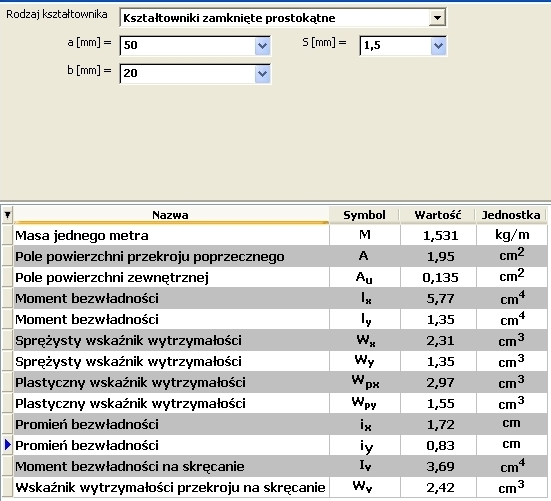Click value cell 1,95
Image resolution: width=551 pixels, height=501 pixels.
(x=438, y=256)
